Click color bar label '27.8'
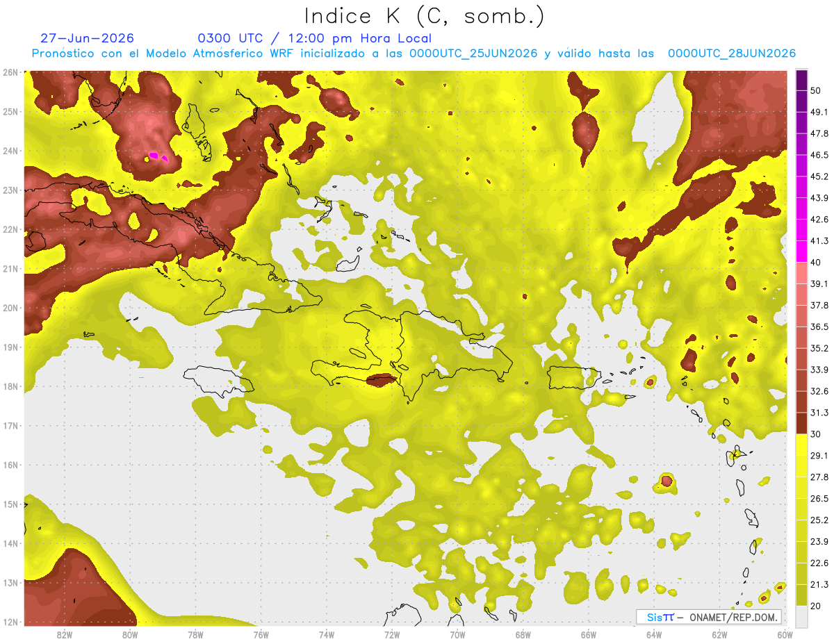The height and width of the screenshot is (644, 834). click(819, 477)
